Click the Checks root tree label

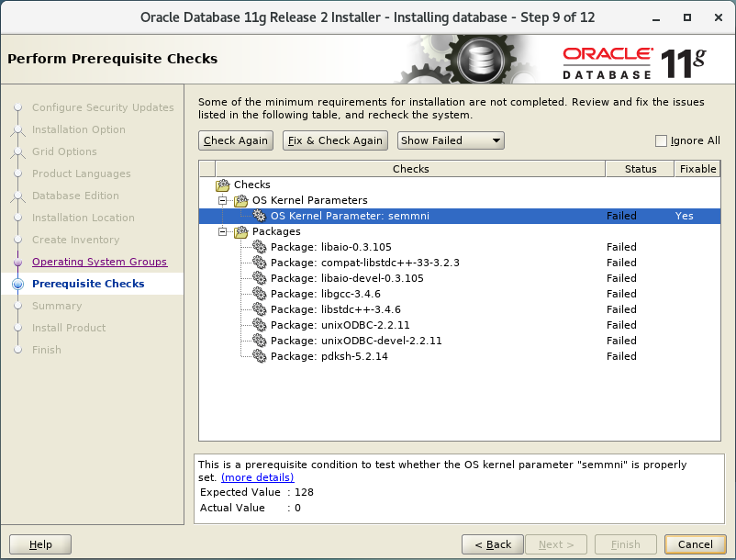coord(252,185)
